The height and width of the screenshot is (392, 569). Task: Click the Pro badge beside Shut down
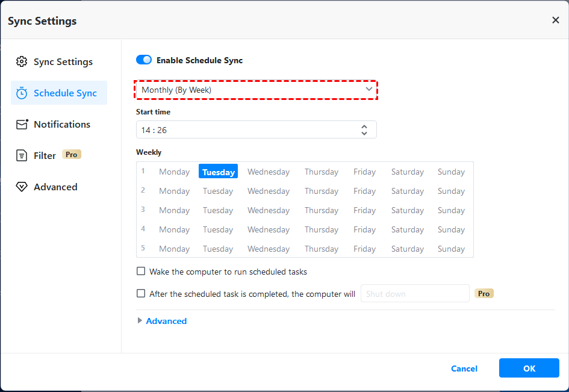483,293
